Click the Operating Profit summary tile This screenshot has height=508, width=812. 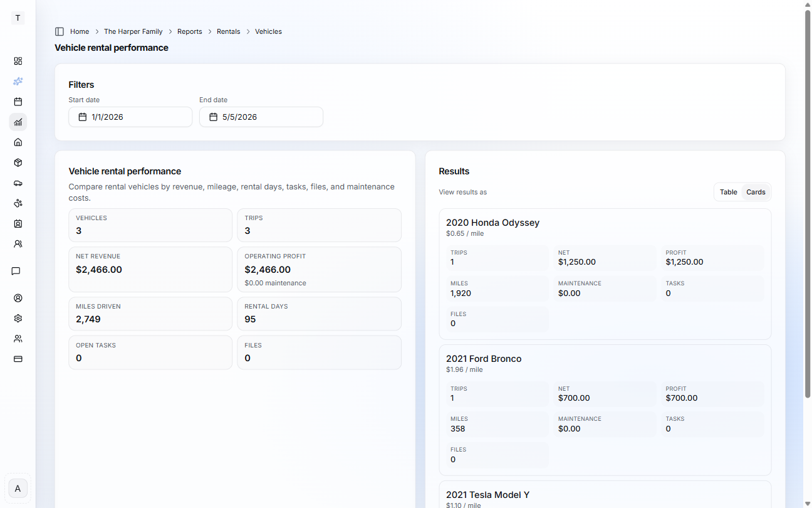[320, 269]
